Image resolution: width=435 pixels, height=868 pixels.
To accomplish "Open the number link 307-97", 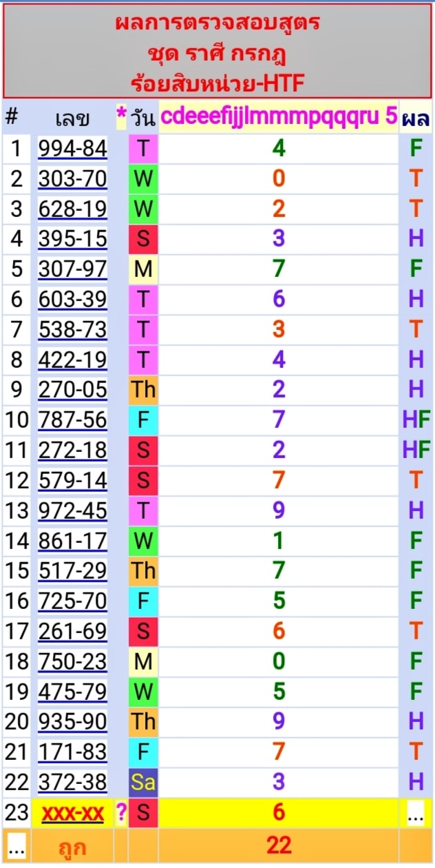I will [72, 269].
